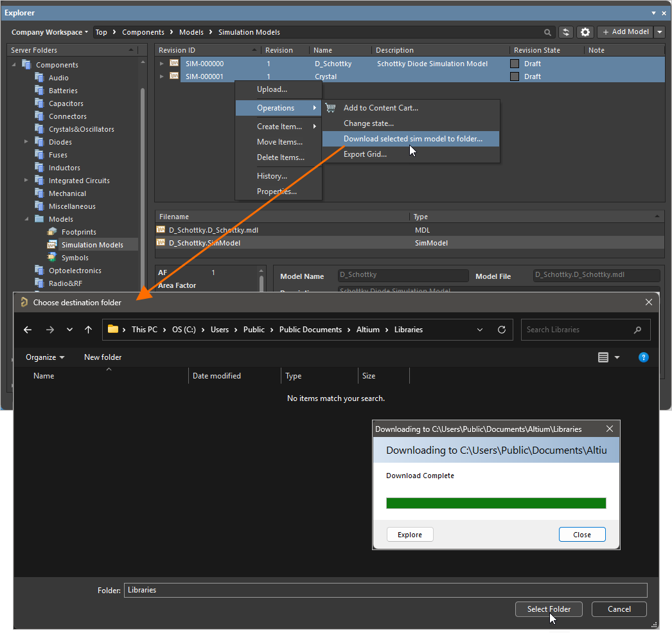Change the view layout icon in dialog
The height and width of the screenshot is (633, 672).
click(603, 357)
